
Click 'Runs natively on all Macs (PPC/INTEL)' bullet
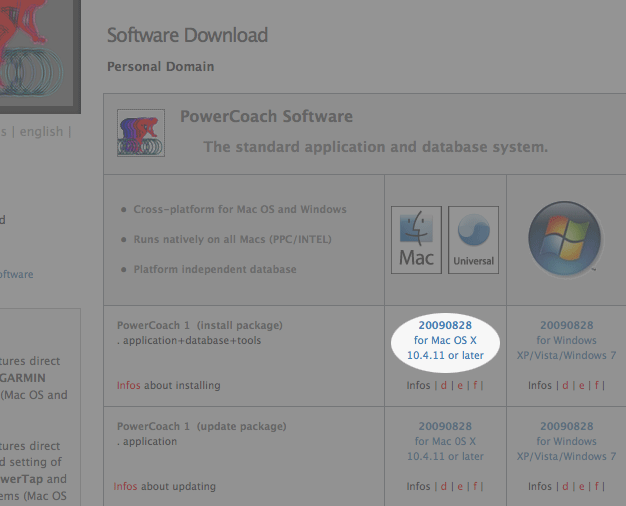click(x=232, y=239)
